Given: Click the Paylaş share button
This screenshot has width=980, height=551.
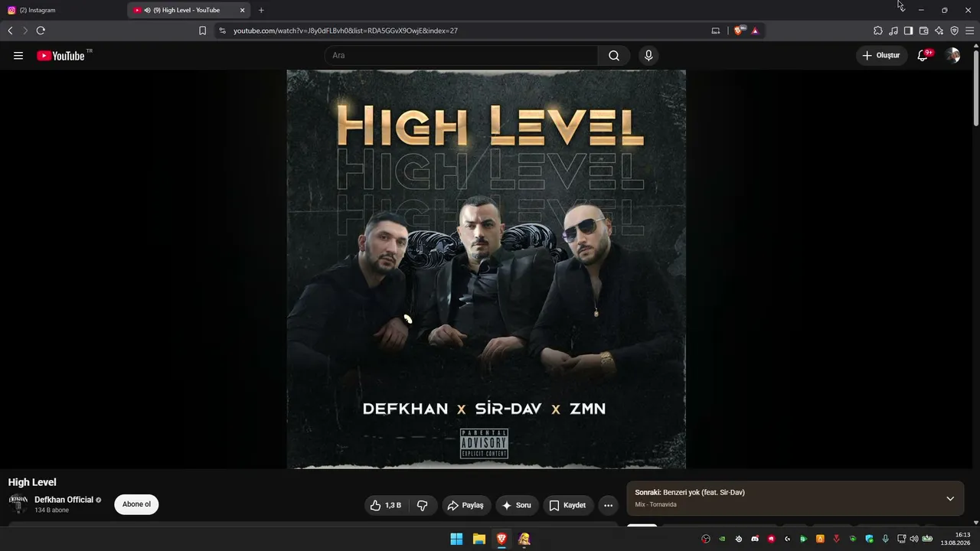Looking at the screenshot, I should 465,505.
